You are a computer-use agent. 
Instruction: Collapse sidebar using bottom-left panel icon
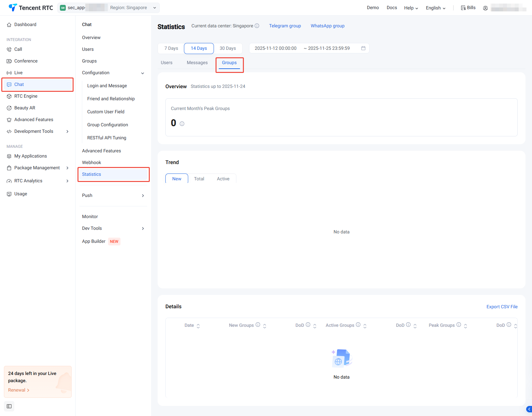9,406
